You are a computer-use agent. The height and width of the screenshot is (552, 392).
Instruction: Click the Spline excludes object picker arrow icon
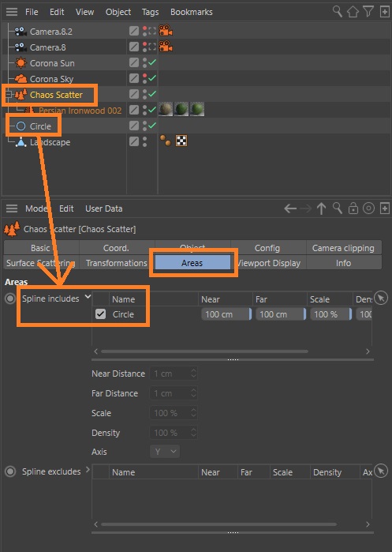point(381,471)
